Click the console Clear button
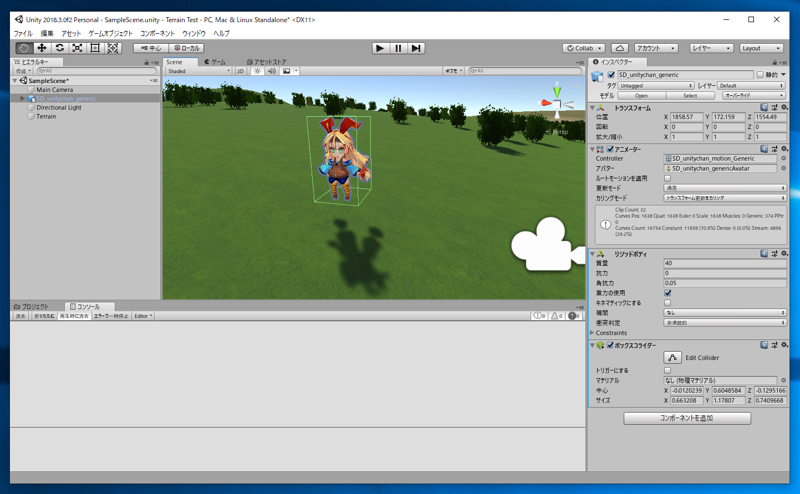 pyautogui.click(x=20, y=316)
